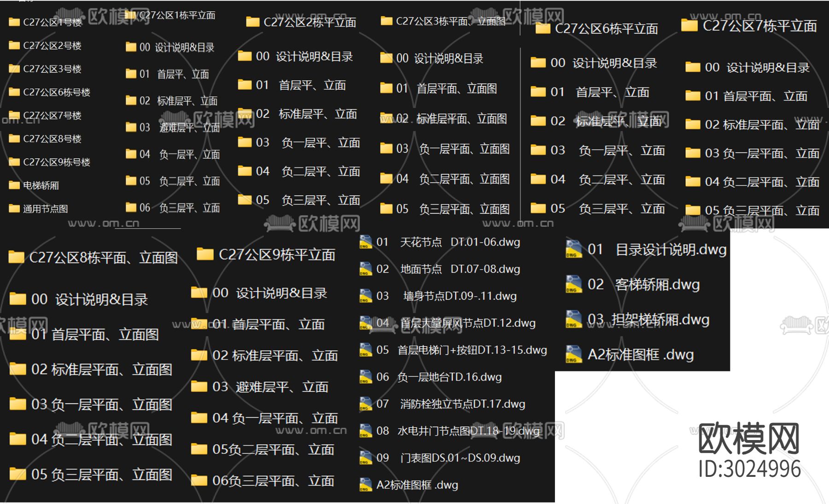Select the 01 天花节点 DT.01-06.dwg file icon

[x=366, y=242]
